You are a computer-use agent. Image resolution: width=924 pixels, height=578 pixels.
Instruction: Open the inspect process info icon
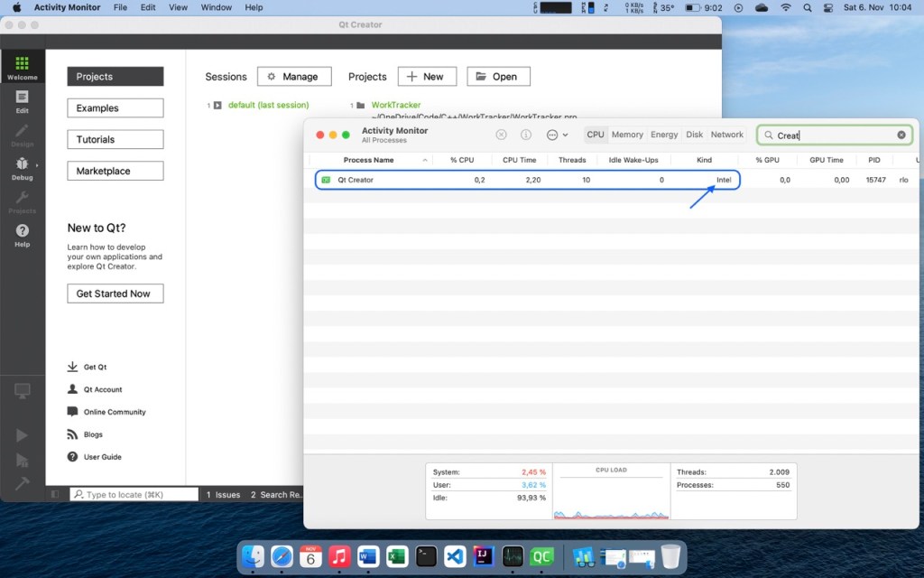coord(526,134)
